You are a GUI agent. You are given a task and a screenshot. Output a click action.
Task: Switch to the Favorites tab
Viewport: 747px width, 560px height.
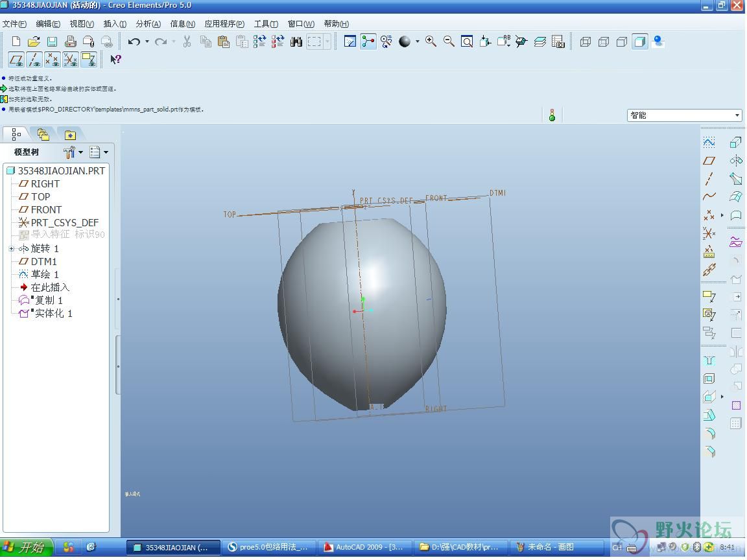coord(71,135)
